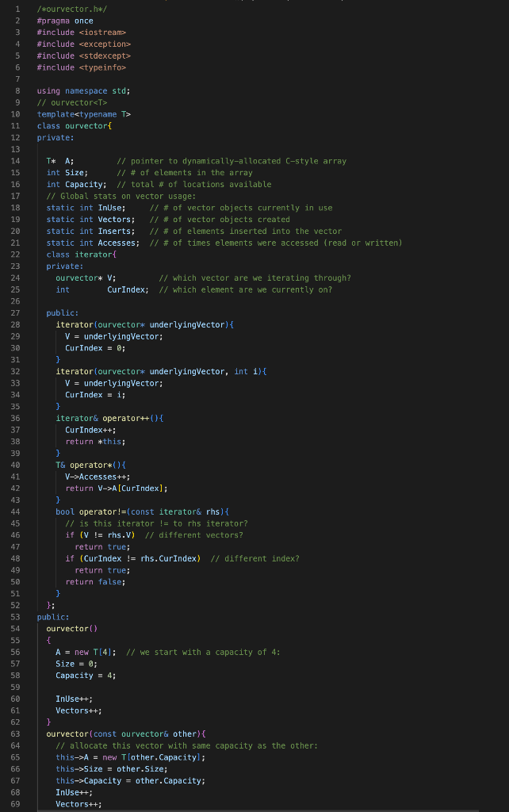
Task: Click 'this->Capacity = other.Capacity;' statement
Action: pyautogui.click(x=131, y=780)
